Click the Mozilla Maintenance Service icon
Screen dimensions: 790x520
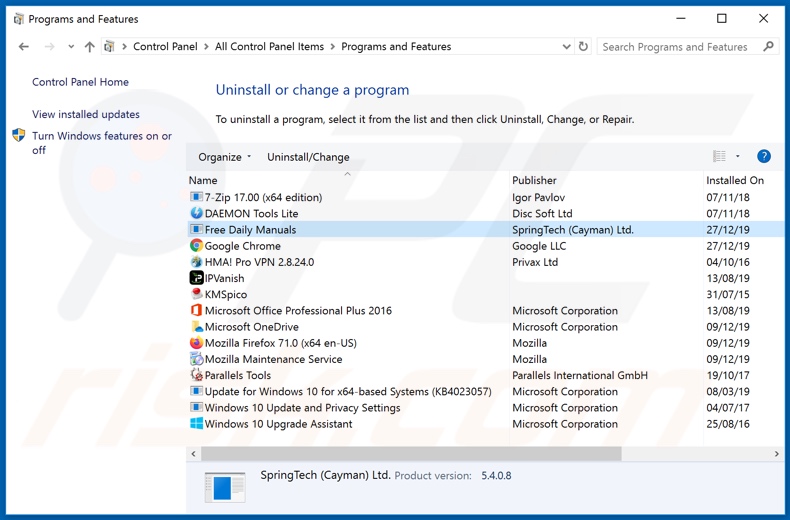tap(196, 359)
